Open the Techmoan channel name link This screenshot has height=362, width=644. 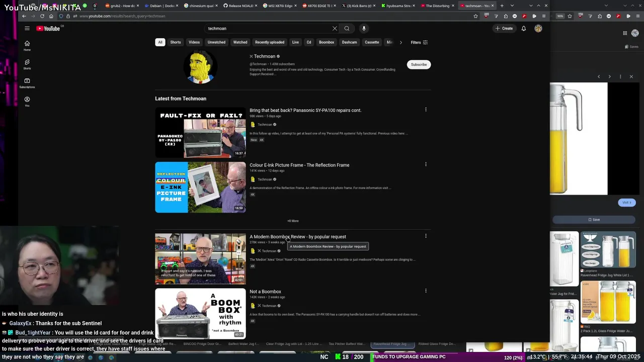265,56
